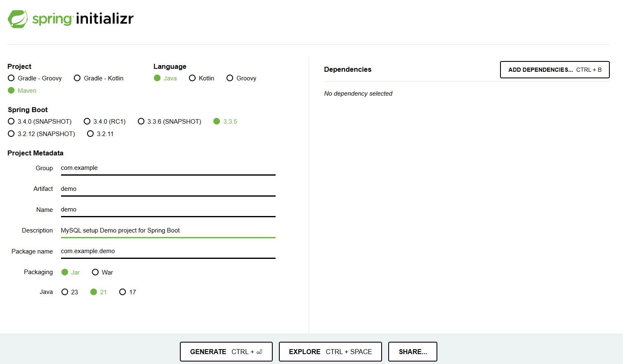623x364 pixels.
Task: Choose Java as the language
Action: (165, 78)
